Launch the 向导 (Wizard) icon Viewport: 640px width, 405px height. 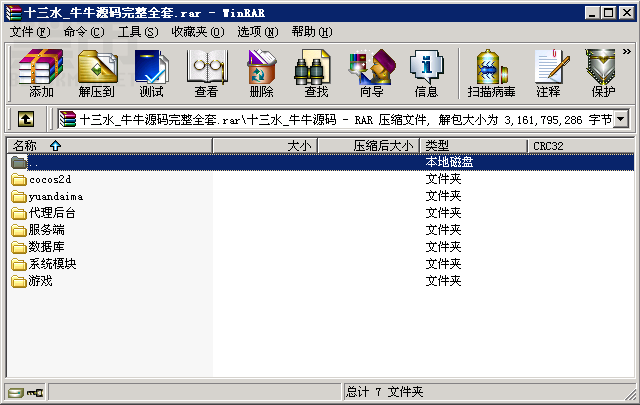point(372,73)
